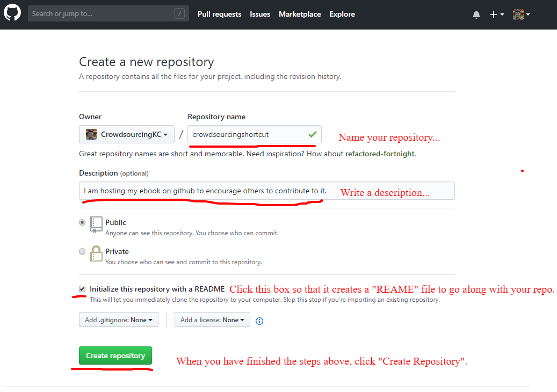Click the Anyone can see this repository text

point(192,233)
